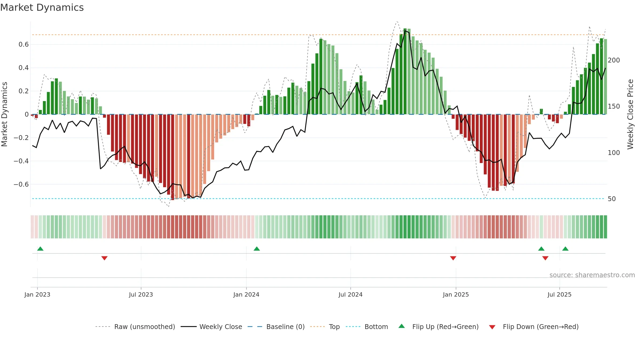Click the green flip-up marker just before Jul 2025

[541, 249]
